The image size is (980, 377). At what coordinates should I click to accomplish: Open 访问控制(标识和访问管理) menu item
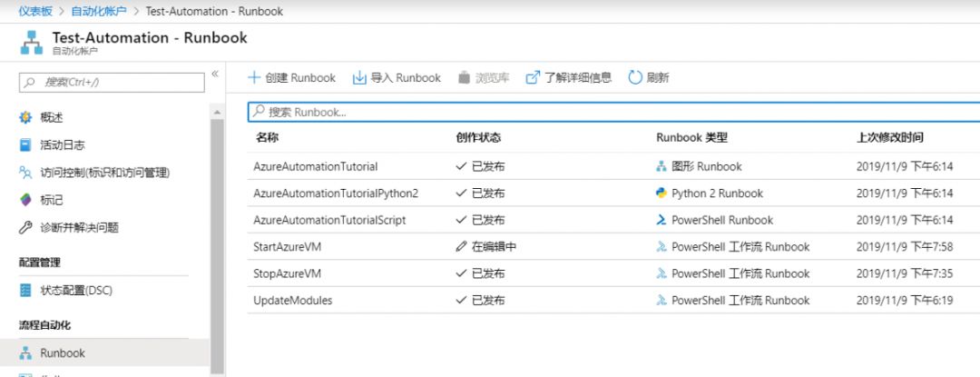[x=103, y=173]
